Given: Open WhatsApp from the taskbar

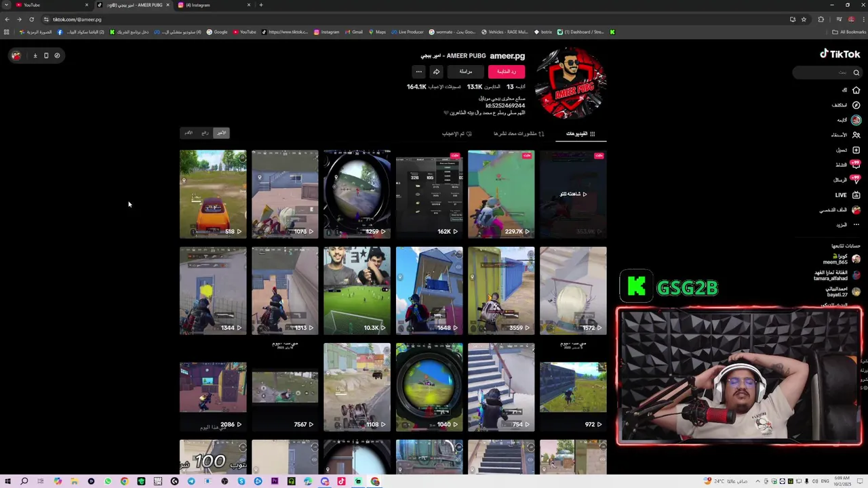Looking at the screenshot, I should (x=108, y=481).
